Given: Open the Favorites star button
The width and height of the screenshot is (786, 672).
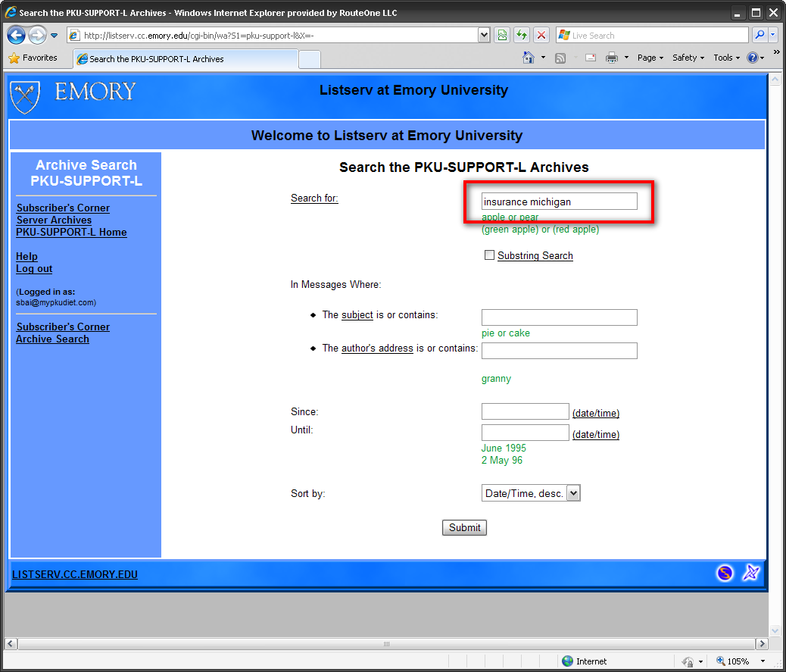Looking at the screenshot, I should 33,58.
